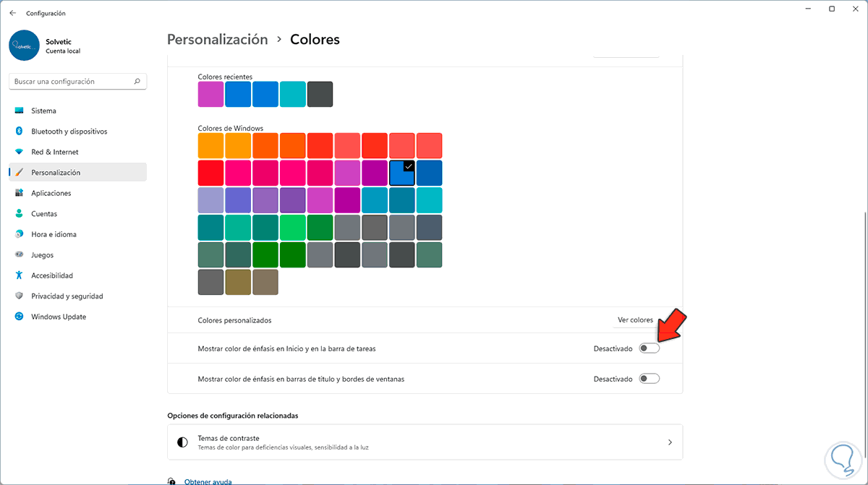Open the Obtener ayuda link
Image resolution: width=868 pixels, height=485 pixels.
point(208,481)
